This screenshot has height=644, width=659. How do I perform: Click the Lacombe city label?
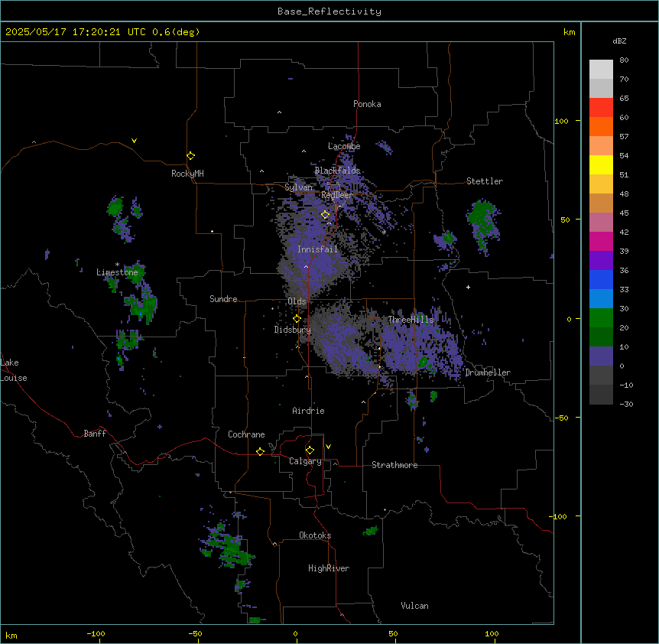click(344, 146)
